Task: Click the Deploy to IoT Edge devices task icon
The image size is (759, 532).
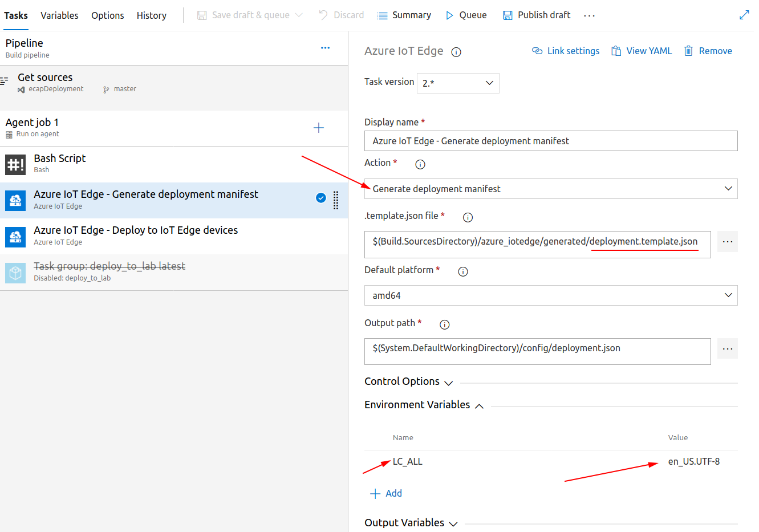Action: 15,237
